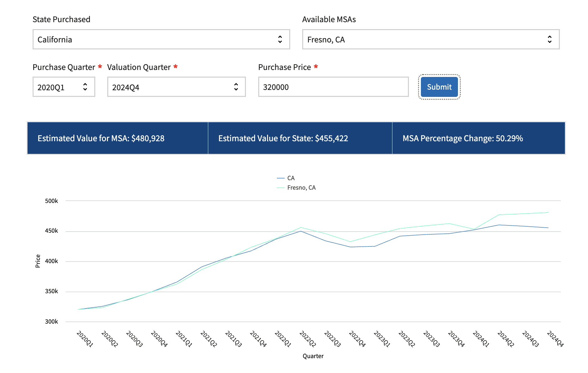Open the State Purchased dropdown showing California
588x373 pixels.
(x=161, y=40)
